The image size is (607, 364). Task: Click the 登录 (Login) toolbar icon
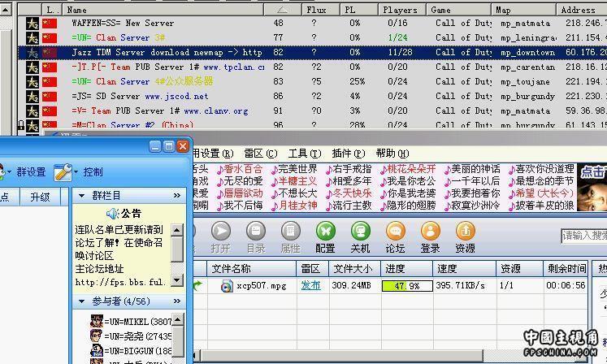(430, 232)
